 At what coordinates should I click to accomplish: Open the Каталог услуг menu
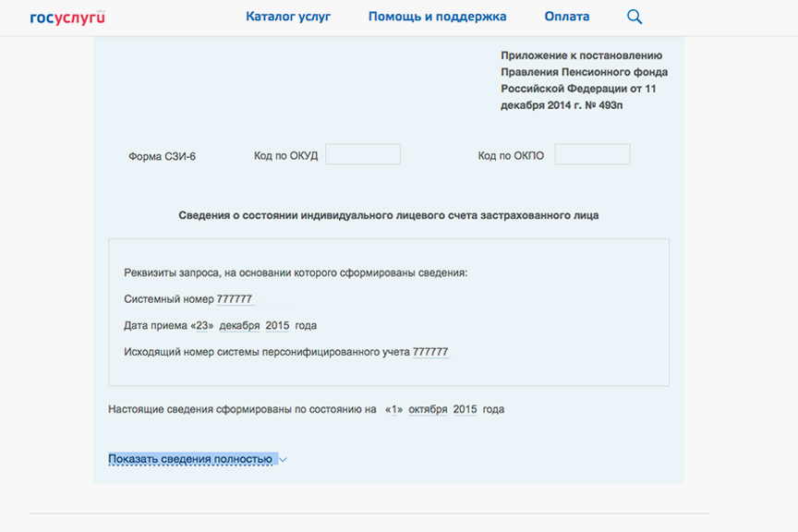(x=288, y=17)
